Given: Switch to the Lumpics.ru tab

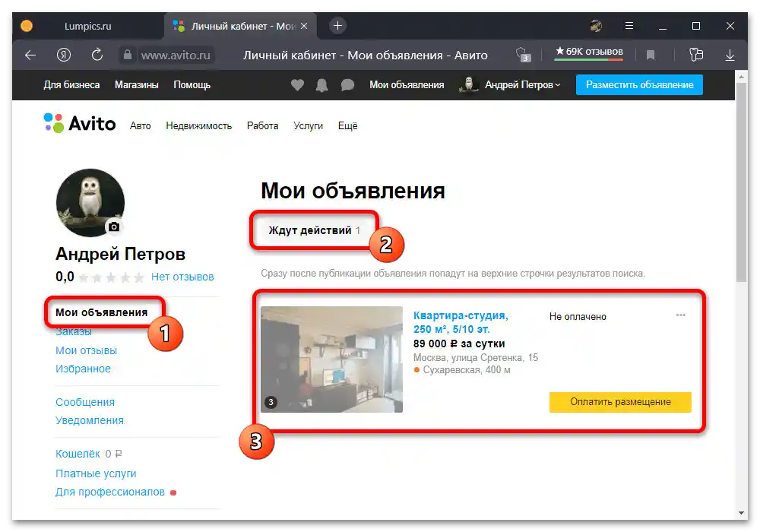Looking at the screenshot, I should click(87, 26).
